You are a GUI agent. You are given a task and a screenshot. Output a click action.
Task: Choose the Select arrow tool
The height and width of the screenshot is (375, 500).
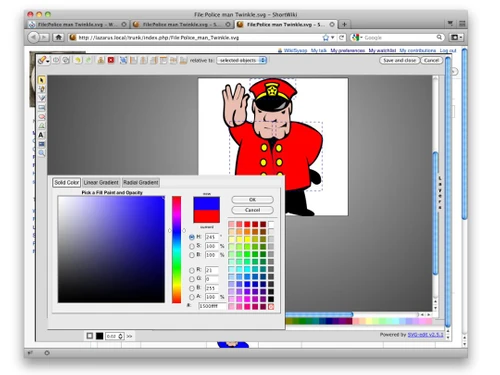pos(42,80)
